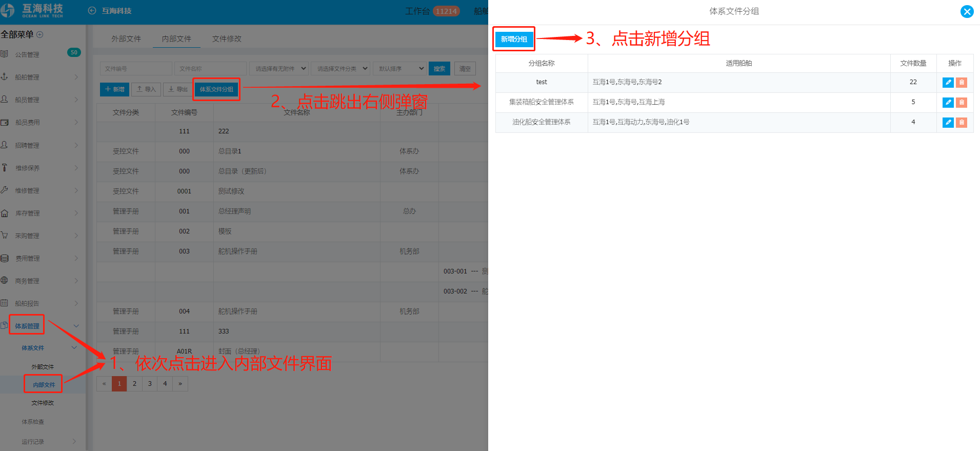Image resolution: width=980 pixels, height=451 pixels.
Task: Collapse the 体系管理 menu chevron
Action: click(x=76, y=326)
